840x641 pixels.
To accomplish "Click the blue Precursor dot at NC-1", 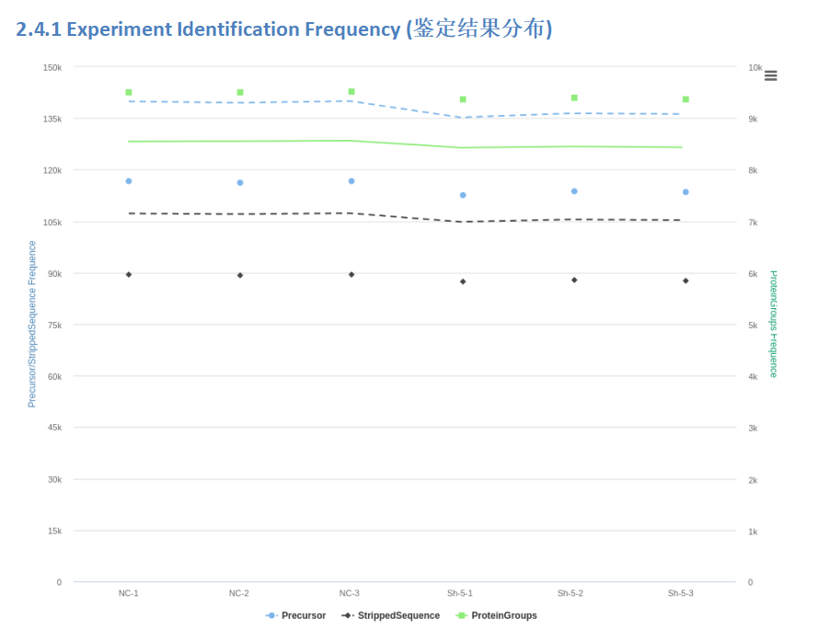I will click(x=129, y=181).
